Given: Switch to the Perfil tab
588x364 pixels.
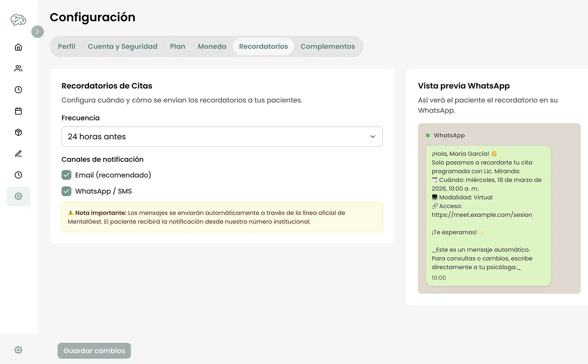Looking at the screenshot, I should 66,46.
